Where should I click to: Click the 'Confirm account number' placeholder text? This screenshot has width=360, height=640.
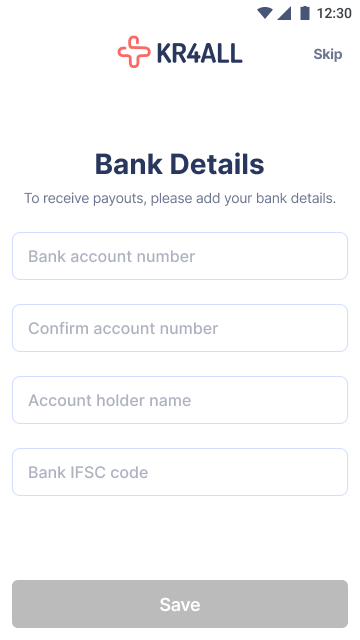[x=123, y=329]
